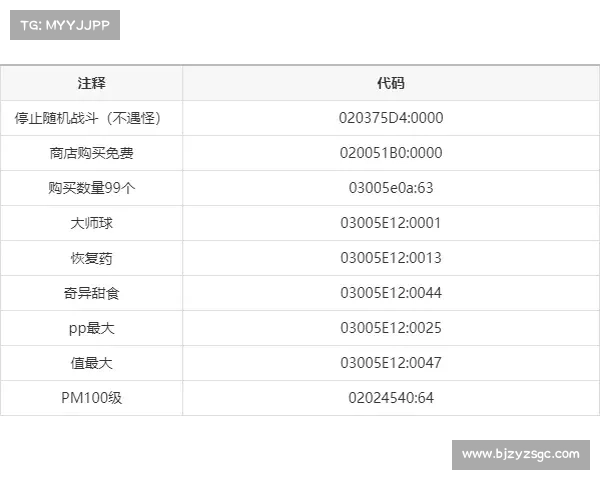Select the PM100级 cell

click(91, 398)
